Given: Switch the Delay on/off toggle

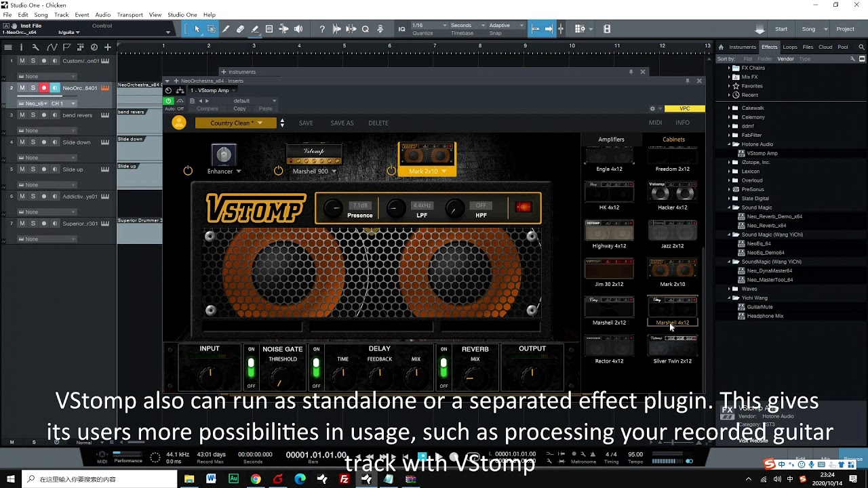Looking at the screenshot, I should pyautogui.click(x=316, y=368).
